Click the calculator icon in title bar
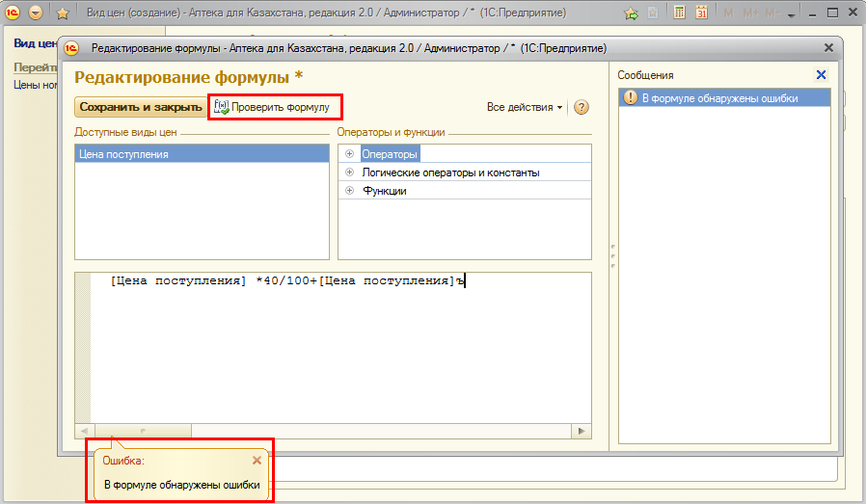Image resolution: width=866 pixels, height=504 pixels. coord(680,13)
